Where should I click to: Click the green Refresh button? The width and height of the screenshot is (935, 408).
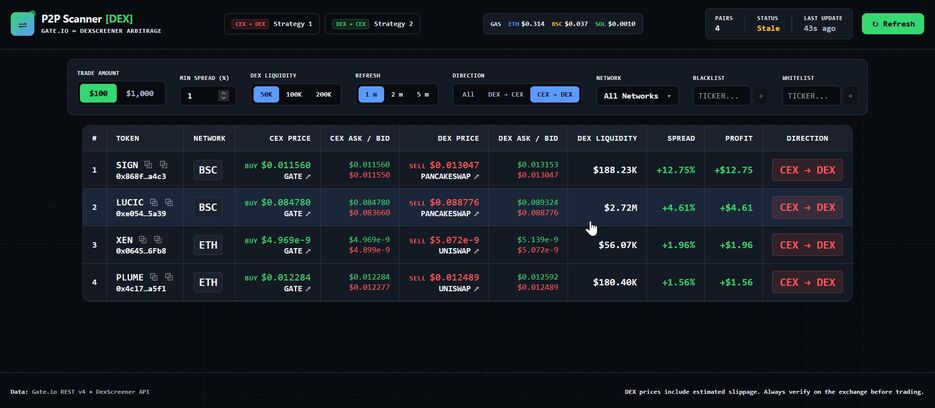point(893,24)
